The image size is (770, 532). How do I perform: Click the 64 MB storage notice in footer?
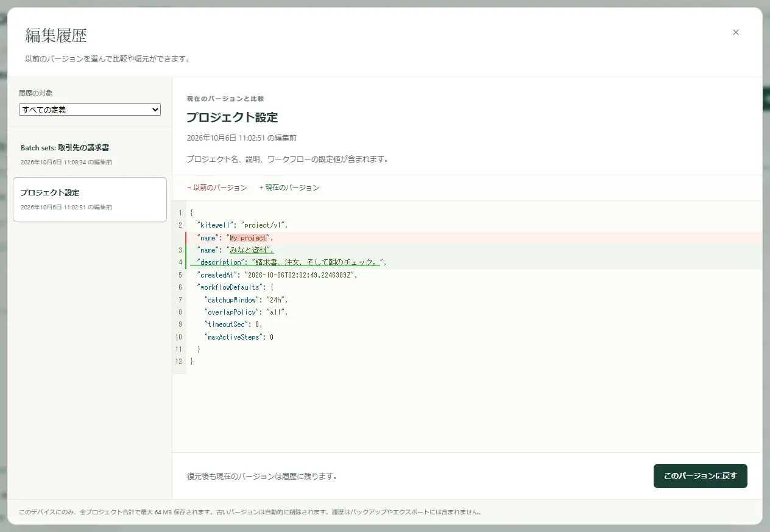coord(250,513)
